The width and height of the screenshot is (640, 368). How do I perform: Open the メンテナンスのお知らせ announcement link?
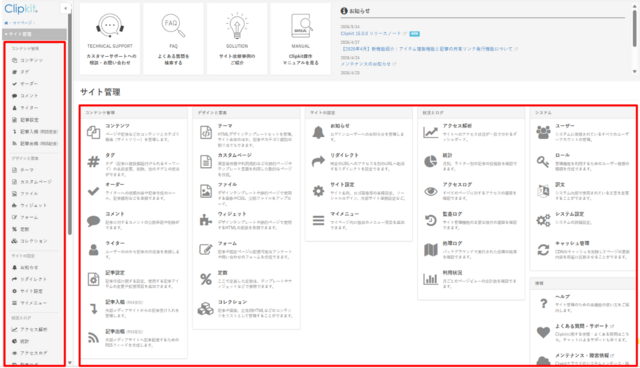point(366,64)
